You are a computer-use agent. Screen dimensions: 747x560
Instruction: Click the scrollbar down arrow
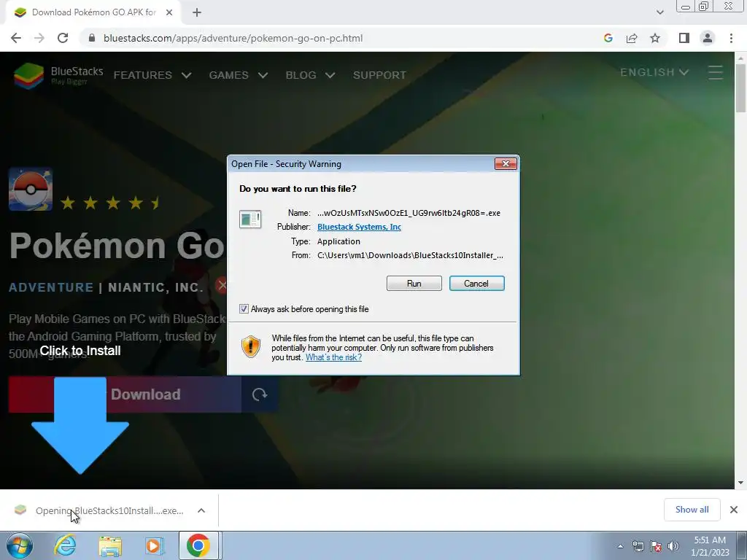tap(740, 483)
